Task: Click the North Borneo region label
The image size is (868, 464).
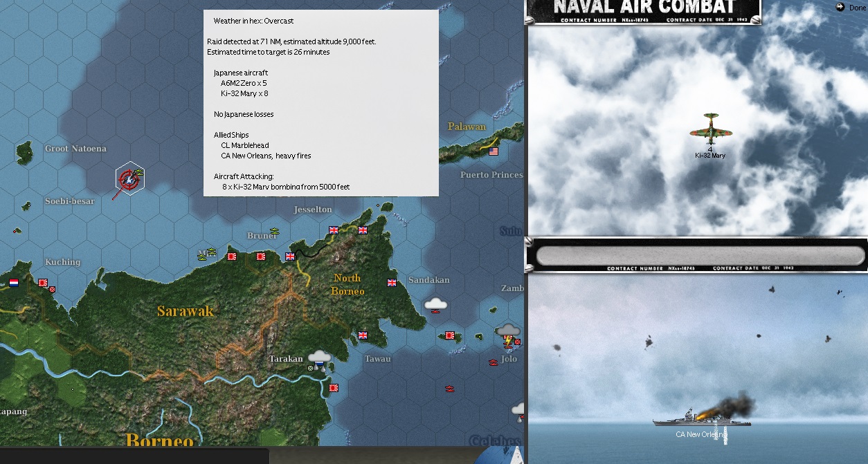Action: [347, 284]
